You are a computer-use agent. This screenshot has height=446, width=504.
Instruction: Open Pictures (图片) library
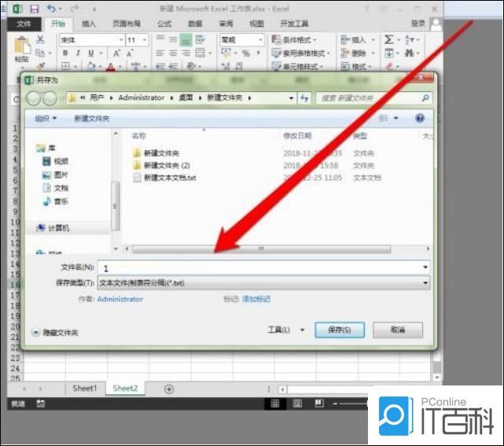(x=55, y=175)
